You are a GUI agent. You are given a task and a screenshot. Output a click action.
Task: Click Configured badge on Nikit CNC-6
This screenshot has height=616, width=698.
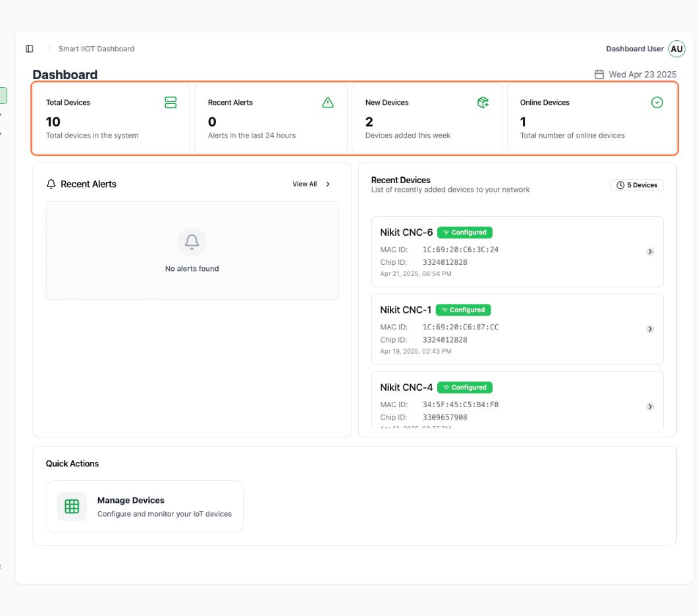click(464, 233)
